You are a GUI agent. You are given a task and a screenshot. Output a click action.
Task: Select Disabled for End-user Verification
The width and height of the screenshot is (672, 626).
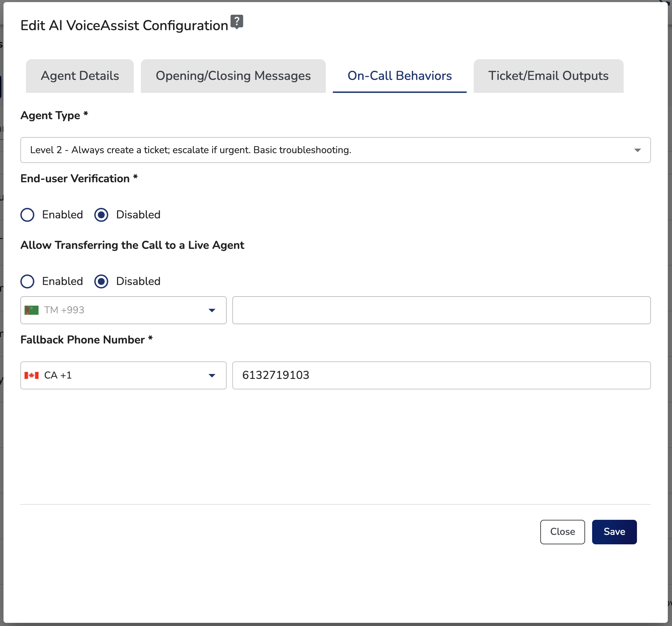click(x=101, y=215)
